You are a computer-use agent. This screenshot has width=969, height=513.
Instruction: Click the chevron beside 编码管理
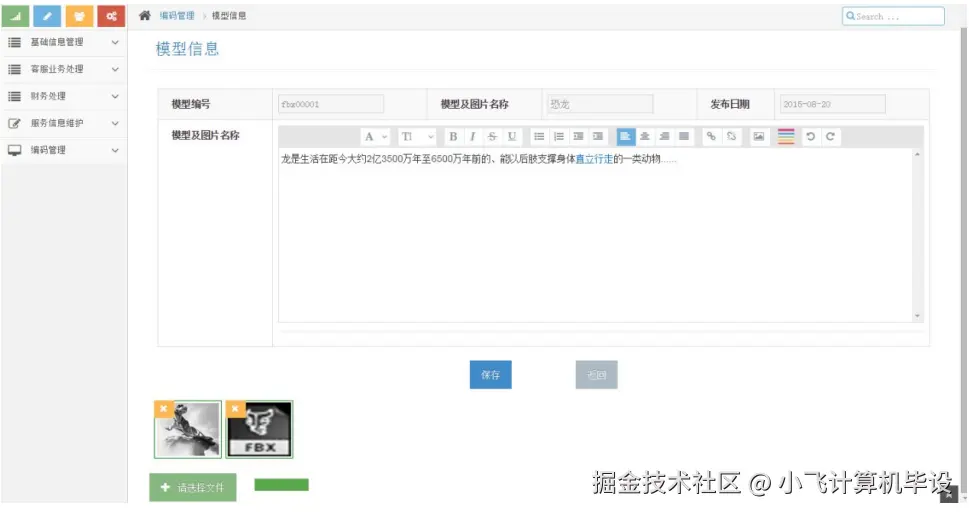(115, 150)
